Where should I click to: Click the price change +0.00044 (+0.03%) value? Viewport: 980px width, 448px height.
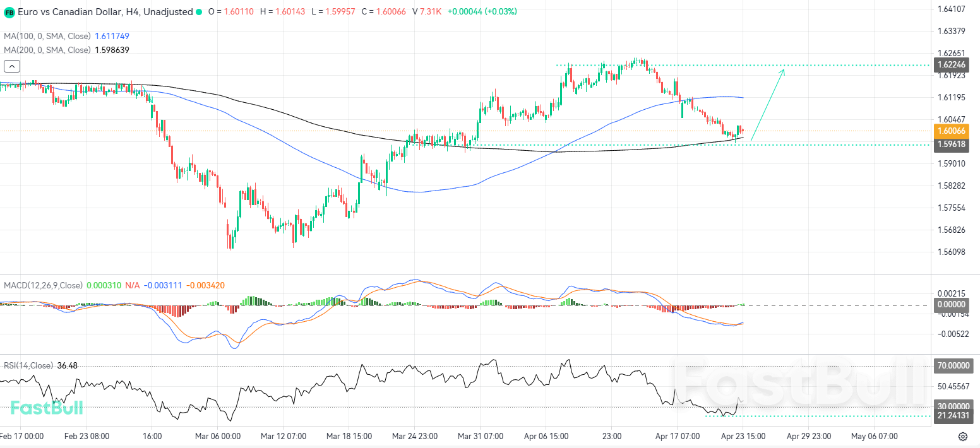point(482,12)
